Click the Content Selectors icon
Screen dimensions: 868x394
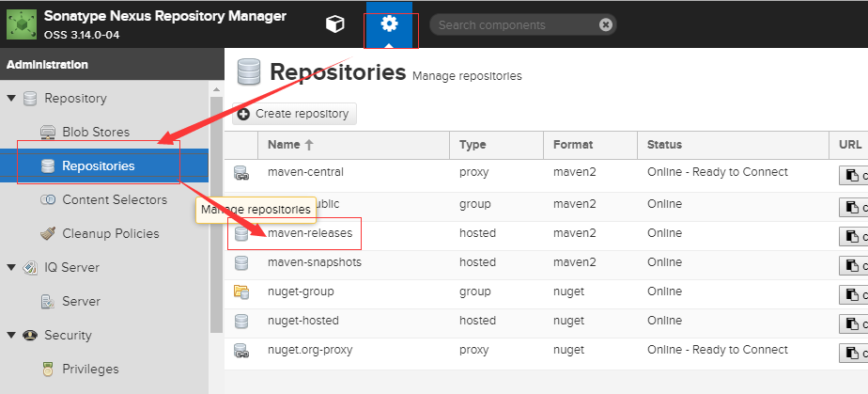point(48,199)
